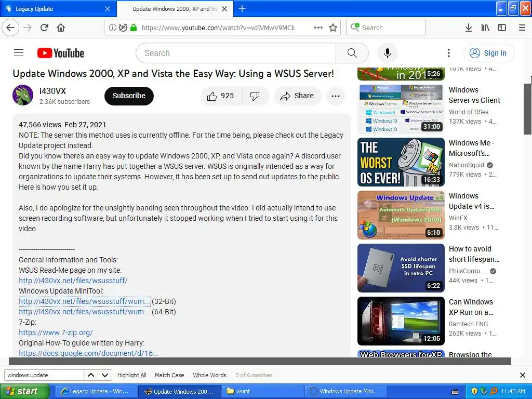This screenshot has width=532, height=399.
Task: Open page actions three-dot menu in address bar
Action: [318, 28]
